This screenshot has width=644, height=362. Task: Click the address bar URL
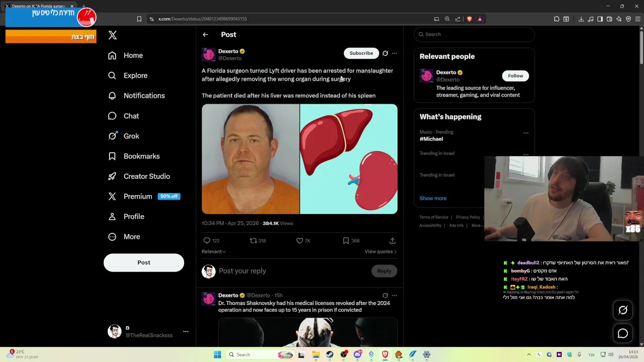click(x=203, y=19)
